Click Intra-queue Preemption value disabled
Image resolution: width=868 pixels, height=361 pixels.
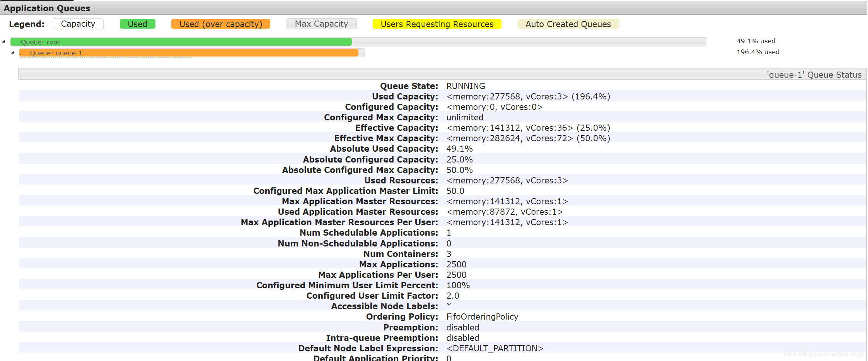[462, 338]
